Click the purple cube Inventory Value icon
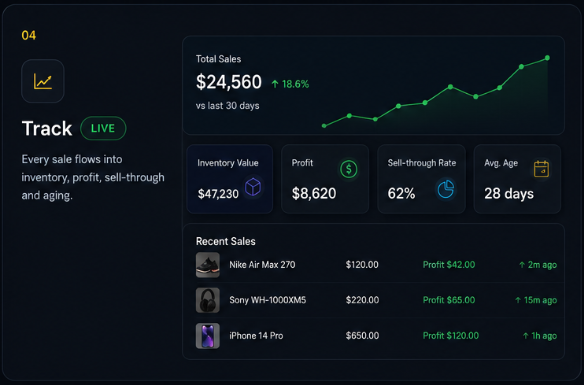This screenshot has width=584, height=385. [253, 187]
